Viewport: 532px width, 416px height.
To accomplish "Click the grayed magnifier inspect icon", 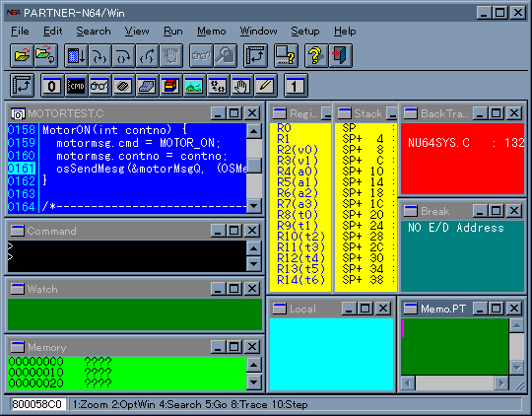I will coord(225,55).
